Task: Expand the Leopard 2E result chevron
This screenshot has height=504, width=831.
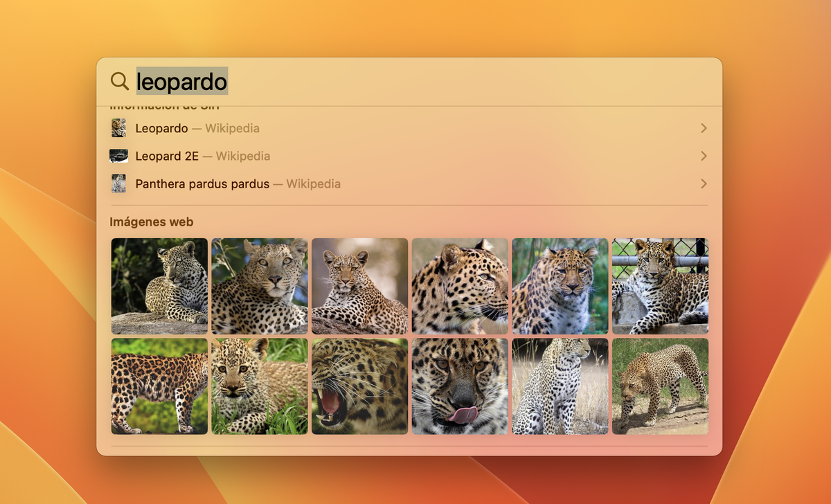Action: coord(704,156)
